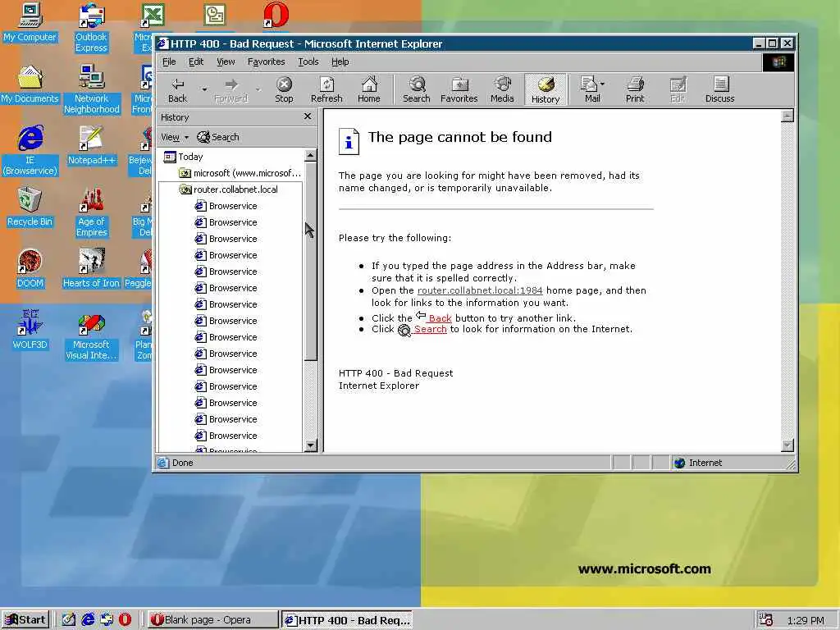
Task: Switch to Blank page - Opera taskbar button
Action: click(212, 620)
